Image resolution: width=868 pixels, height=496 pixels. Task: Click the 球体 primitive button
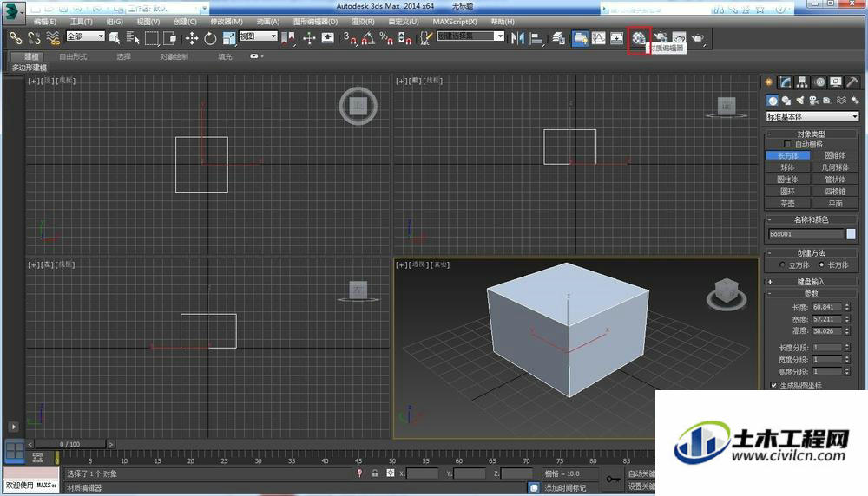click(x=788, y=167)
